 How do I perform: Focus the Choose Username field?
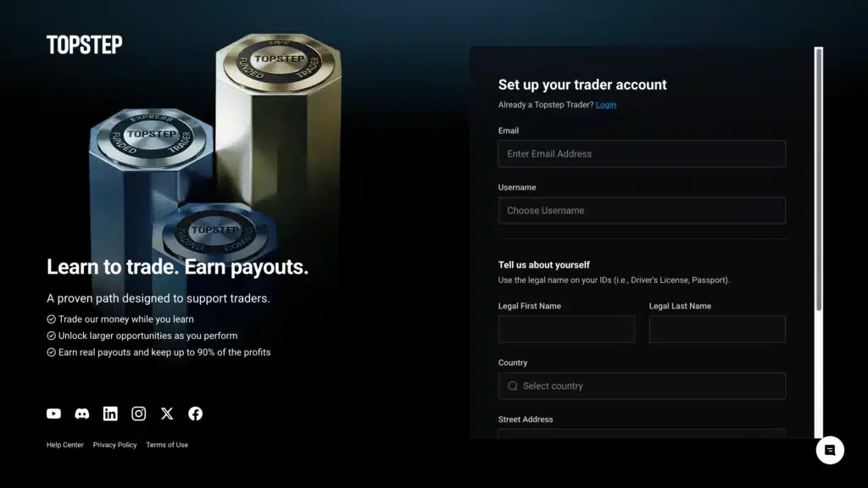pyautogui.click(x=642, y=211)
